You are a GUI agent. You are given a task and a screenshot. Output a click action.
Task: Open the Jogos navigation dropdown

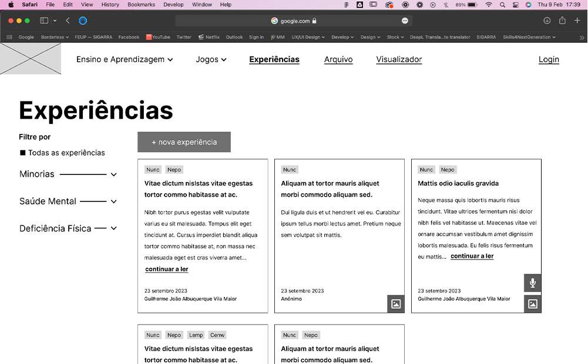click(211, 59)
